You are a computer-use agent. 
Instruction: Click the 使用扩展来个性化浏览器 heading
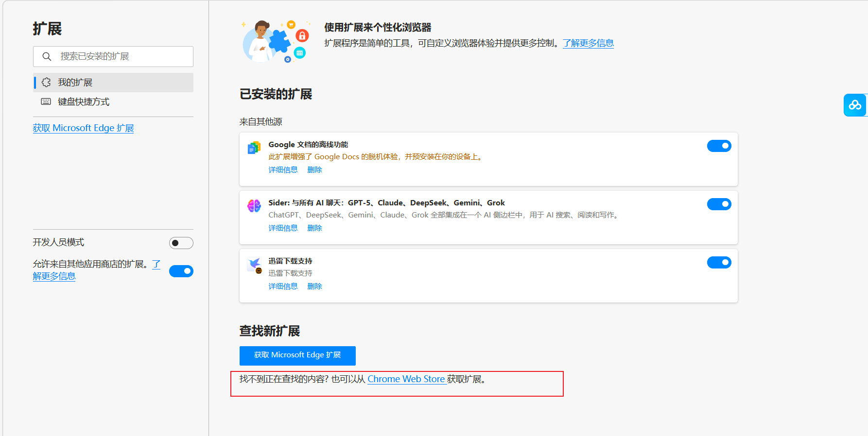point(378,28)
